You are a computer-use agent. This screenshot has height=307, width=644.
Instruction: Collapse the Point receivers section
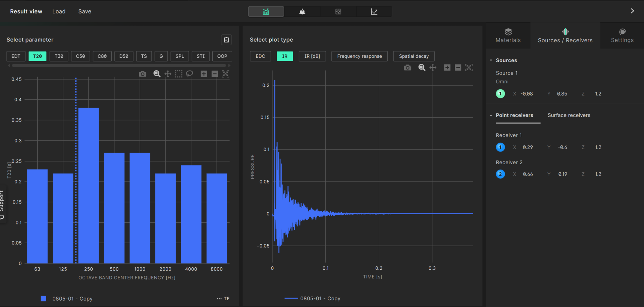(491, 116)
